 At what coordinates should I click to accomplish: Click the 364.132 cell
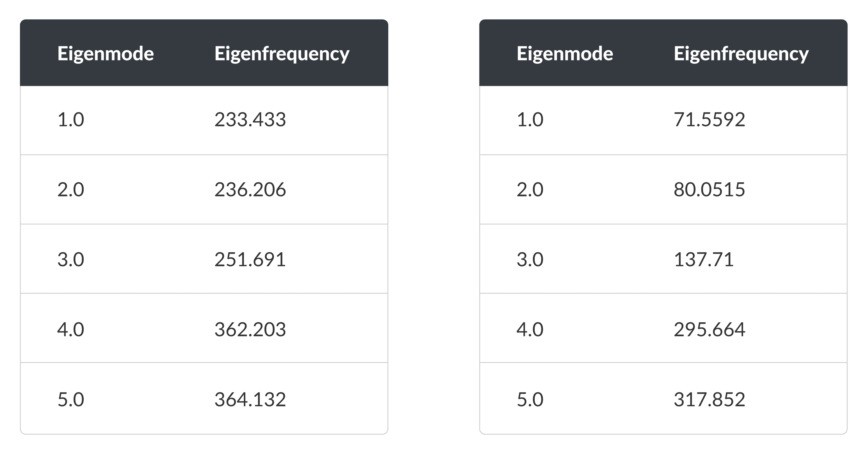point(250,399)
